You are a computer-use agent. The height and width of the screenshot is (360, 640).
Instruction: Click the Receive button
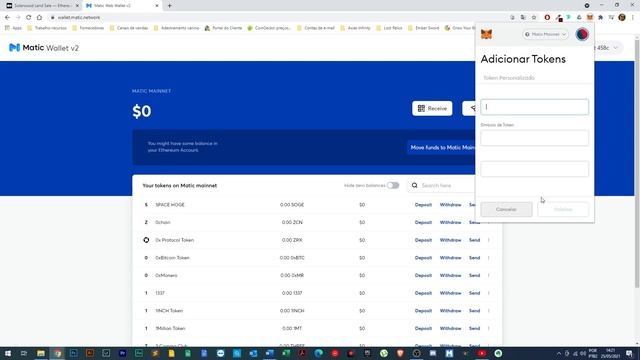click(x=432, y=109)
